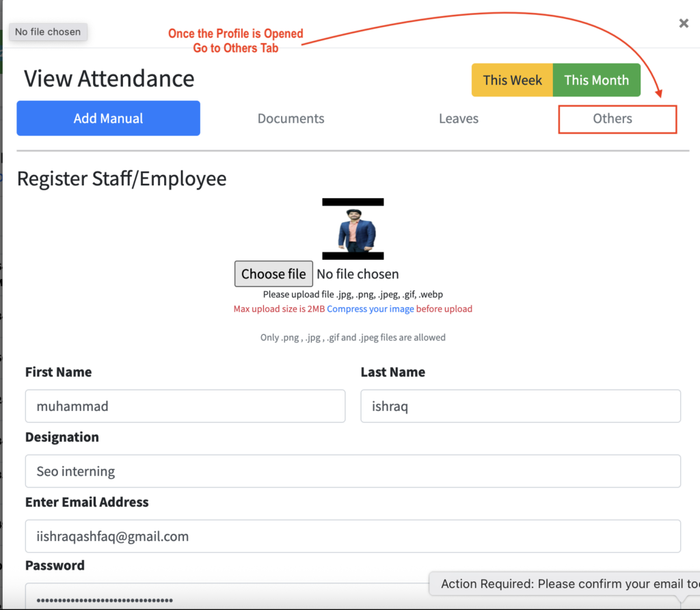Switch to the Documents tab
Screen dimensions: 700x610
291,118
